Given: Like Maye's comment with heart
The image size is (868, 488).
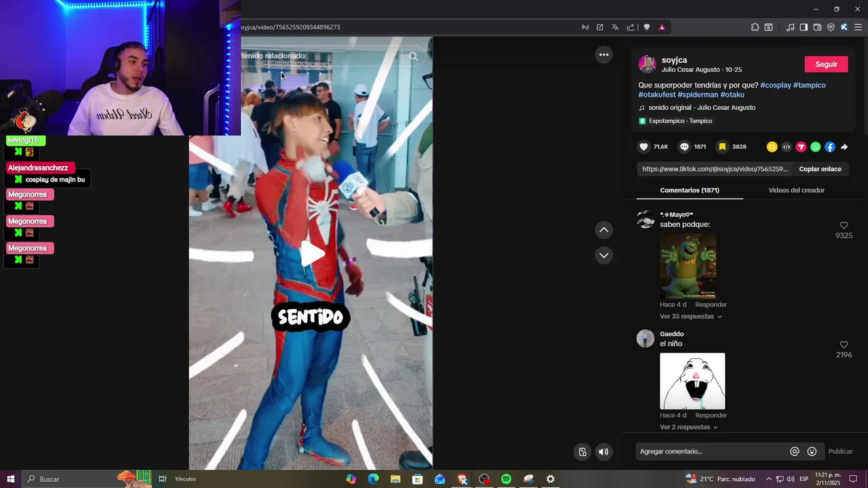Looking at the screenshot, I should coord(844,226).
